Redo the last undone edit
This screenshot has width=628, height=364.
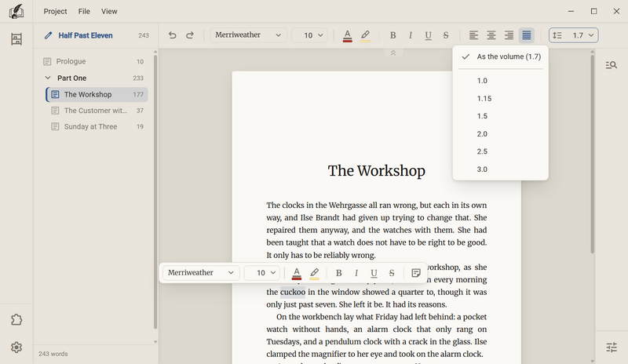tap(190, 35)
